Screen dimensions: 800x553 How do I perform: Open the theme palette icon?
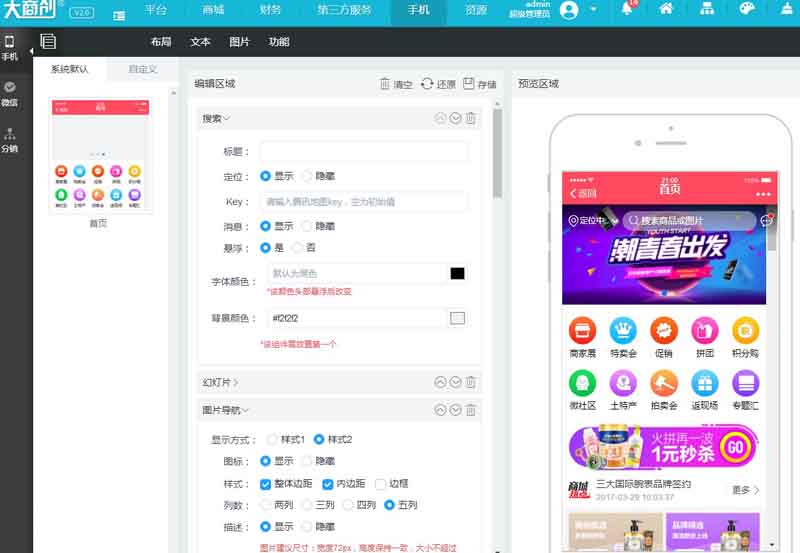click(x=746, y=9)
